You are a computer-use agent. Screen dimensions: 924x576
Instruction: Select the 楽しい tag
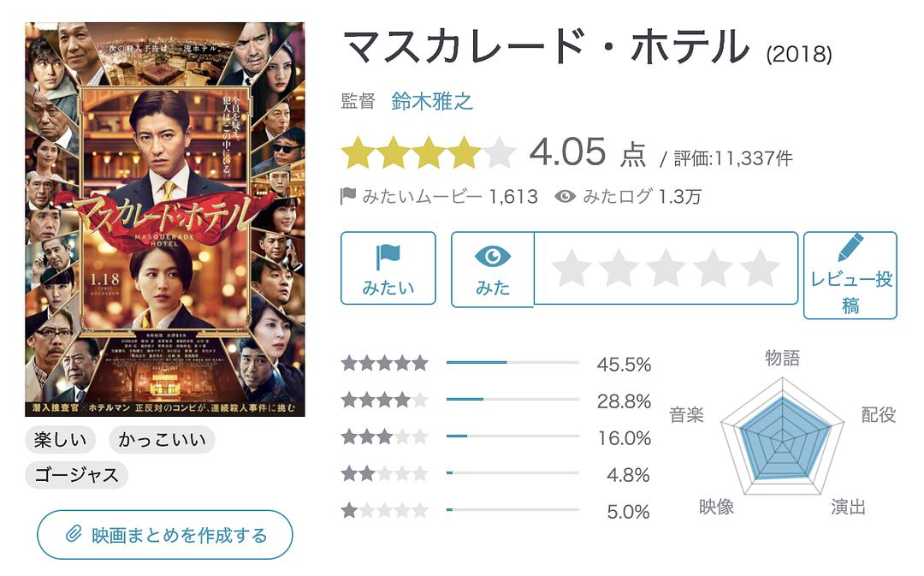(60, 441)
